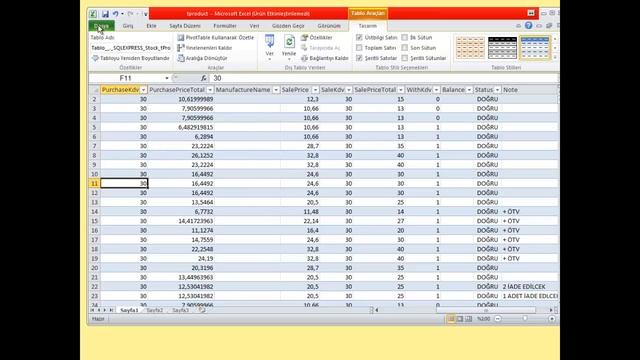The width and height of the screenshot is (640, 360).
Task: Click zoom out minus button
Action: [x=498, y=319]
